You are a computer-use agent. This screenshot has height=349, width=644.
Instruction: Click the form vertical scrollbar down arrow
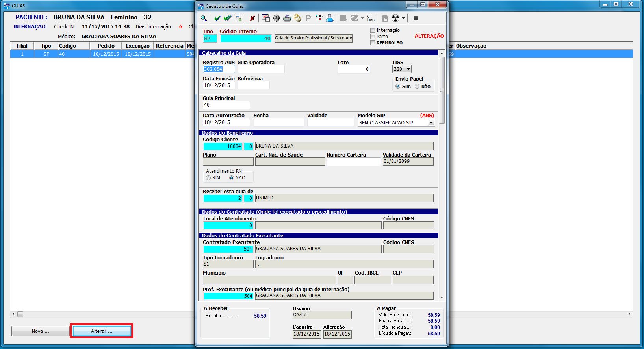(x=442, y=298)
